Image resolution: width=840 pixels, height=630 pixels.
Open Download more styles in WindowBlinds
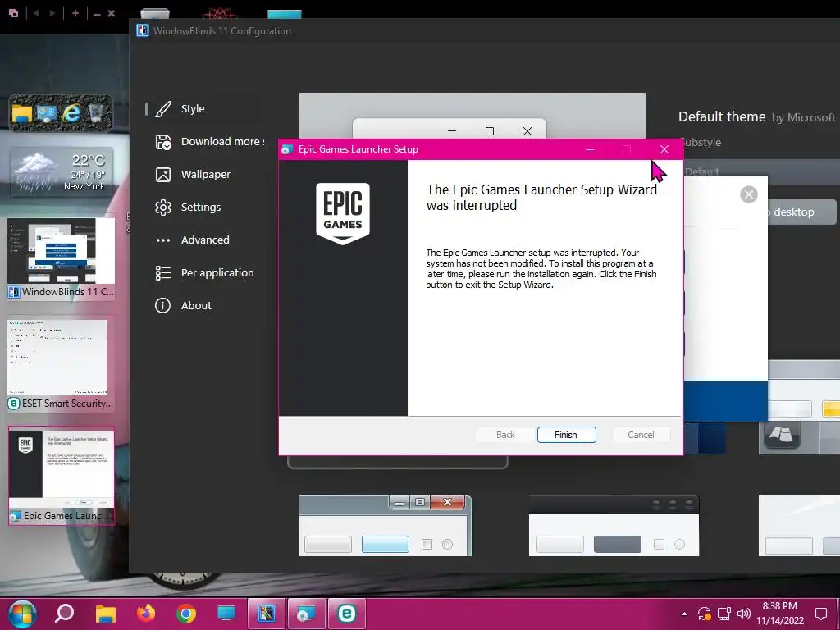tap(209, 141)
